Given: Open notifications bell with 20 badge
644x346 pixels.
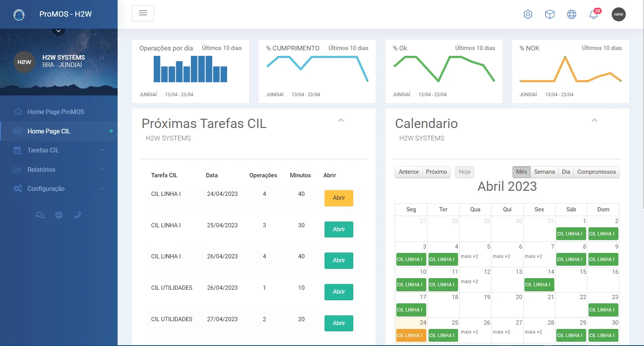Looking at the screenshot, I should click(x=594, y=14).
